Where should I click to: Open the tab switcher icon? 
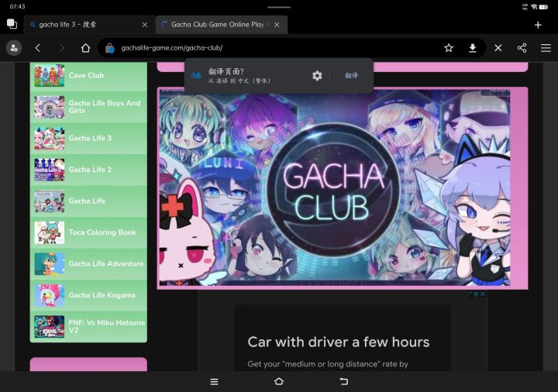click(x=12, y=24)
